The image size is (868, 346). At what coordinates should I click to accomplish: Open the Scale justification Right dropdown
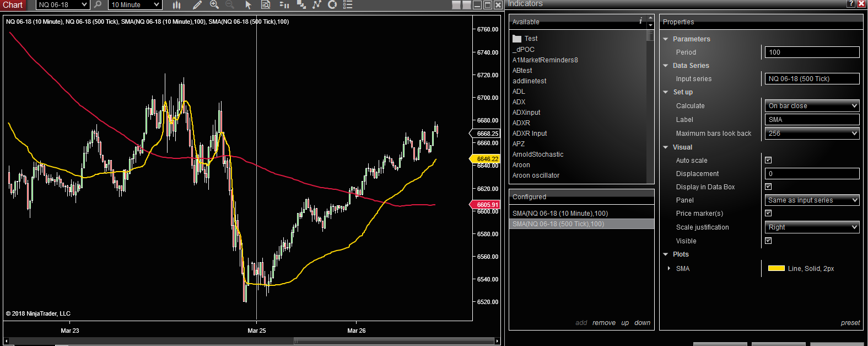812,227
